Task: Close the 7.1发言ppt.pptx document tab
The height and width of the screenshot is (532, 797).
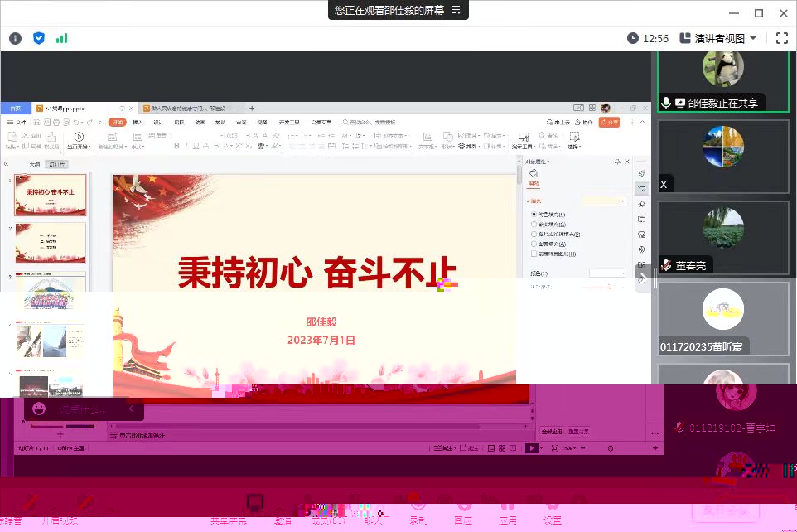Action: click(x=131, y=109)
